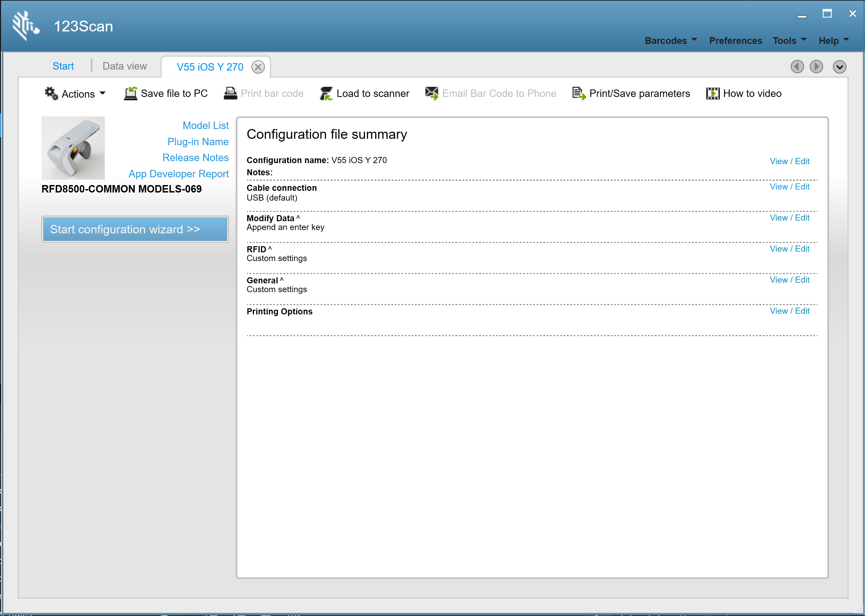
Task: Maximize the 123Scan window
Action: (827, 14)
